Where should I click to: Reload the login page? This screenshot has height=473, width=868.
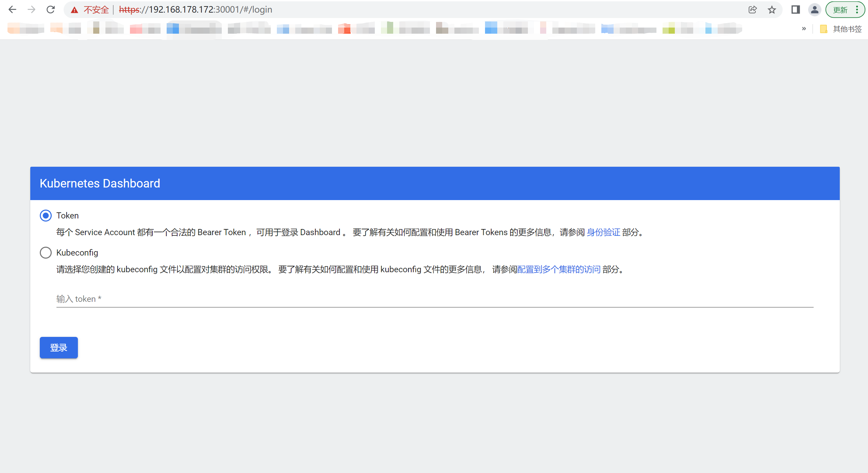coord(51,10)
